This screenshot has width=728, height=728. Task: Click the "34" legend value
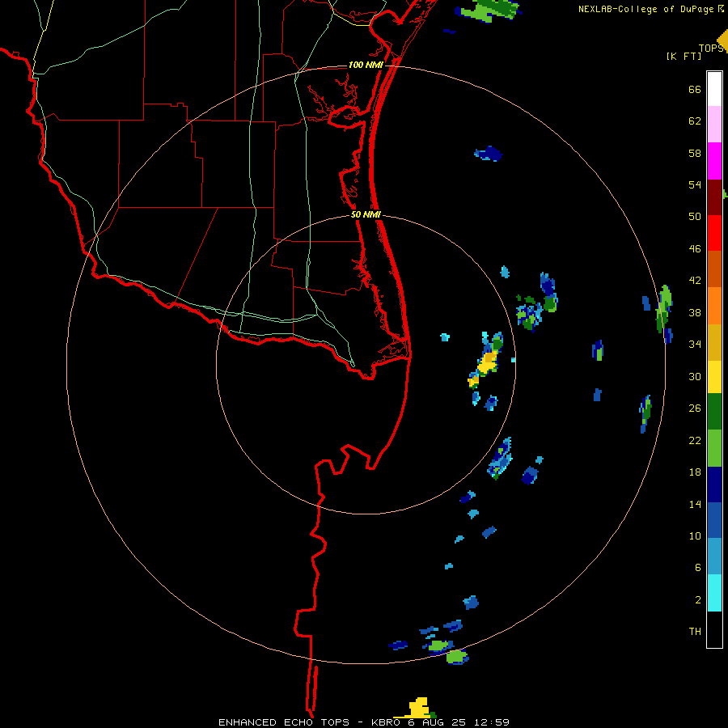point(695,345)
